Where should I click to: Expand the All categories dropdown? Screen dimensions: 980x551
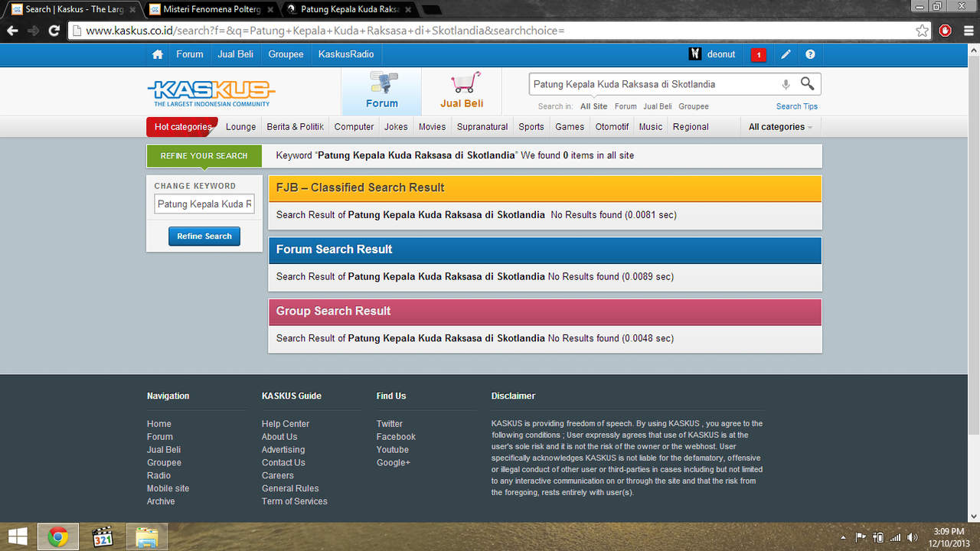tap(780, 127)
